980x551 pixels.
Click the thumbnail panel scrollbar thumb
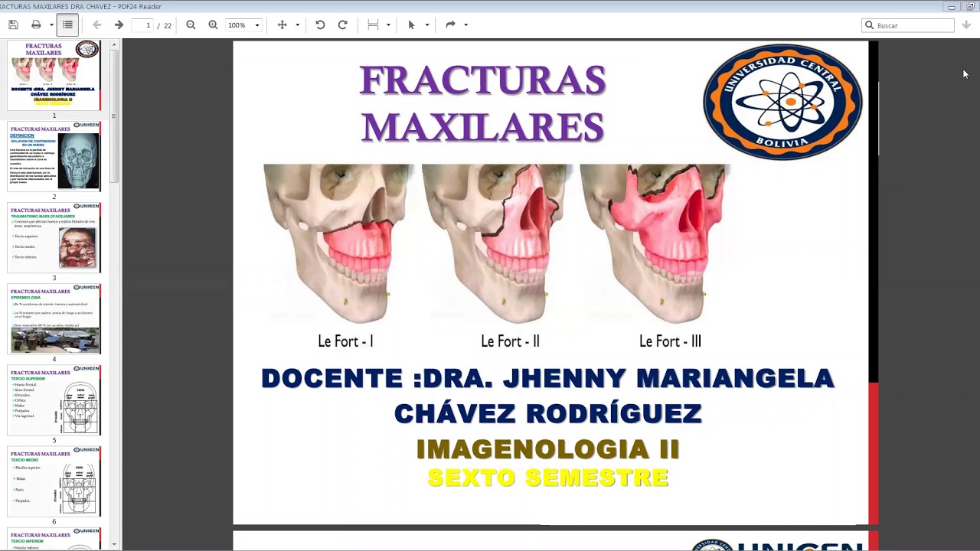point(114,116)
